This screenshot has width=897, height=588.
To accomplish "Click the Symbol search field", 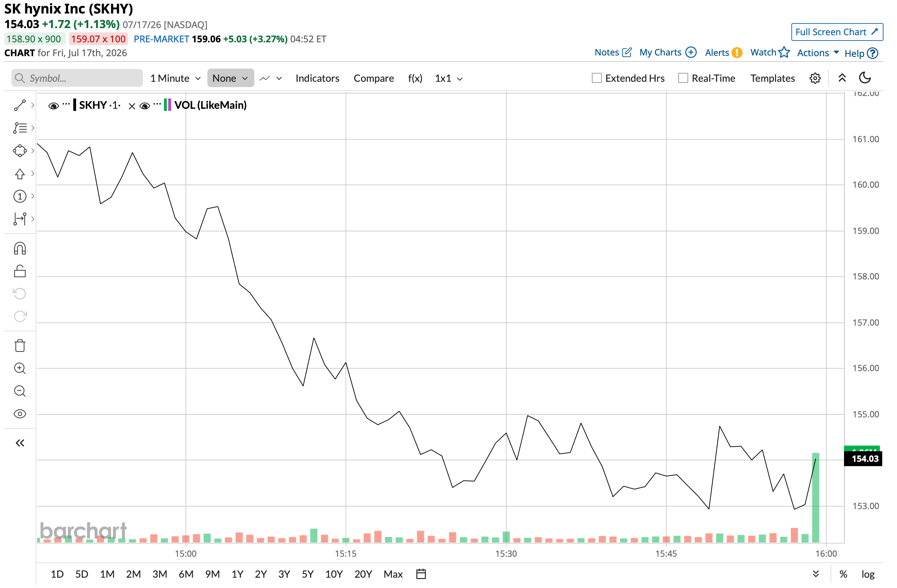I will (77, 78).
